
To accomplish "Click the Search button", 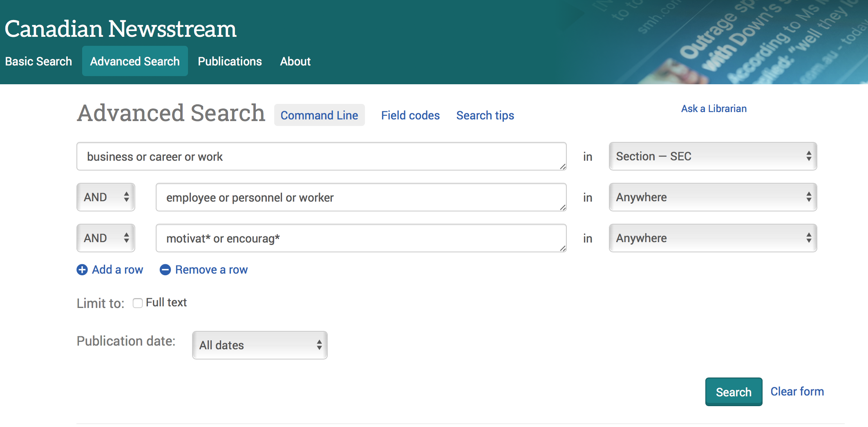I will click(734, 392).
